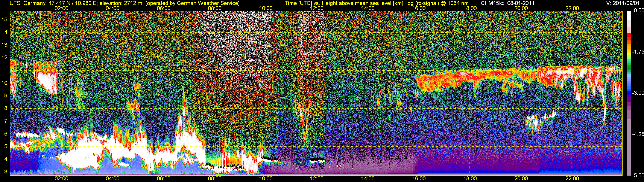Click '16:00' on the top time axis
Viewport: 644px width, 182px height.
click(x=419, y=8)
